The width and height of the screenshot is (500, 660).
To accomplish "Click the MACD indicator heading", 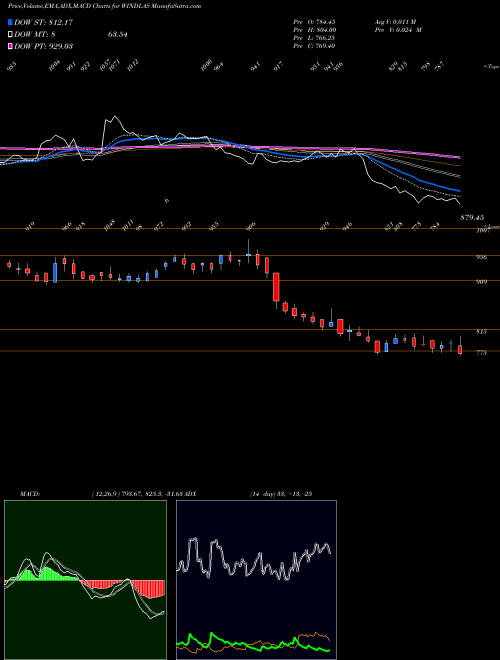I will (30, 493).
